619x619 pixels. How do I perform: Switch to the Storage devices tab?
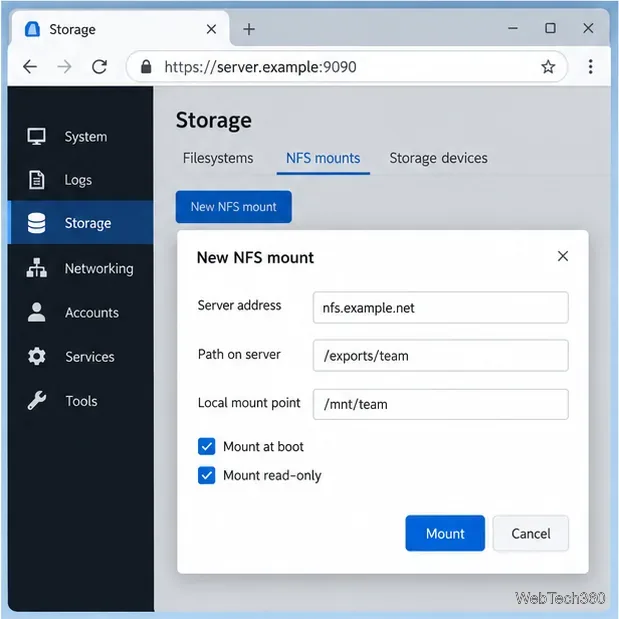pos(438,158)
